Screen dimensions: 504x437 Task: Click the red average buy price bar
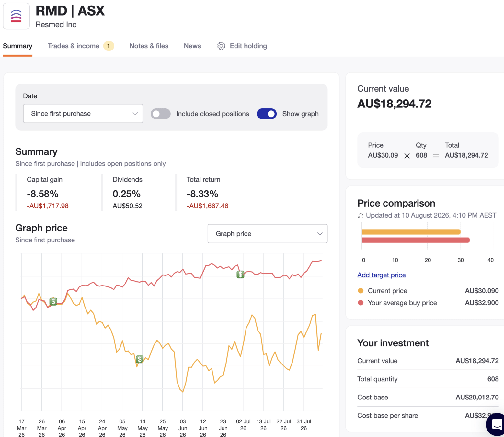point(416,240)
